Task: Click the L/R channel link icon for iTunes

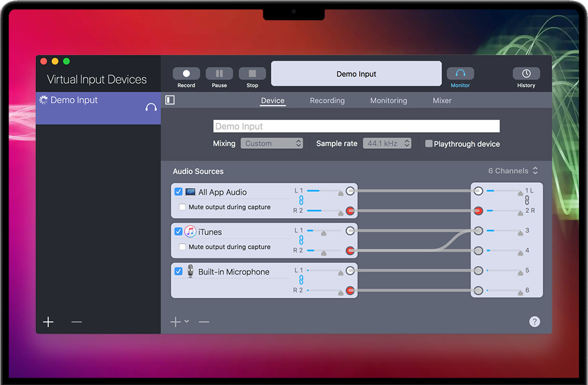Action: (x=301, y=240)
